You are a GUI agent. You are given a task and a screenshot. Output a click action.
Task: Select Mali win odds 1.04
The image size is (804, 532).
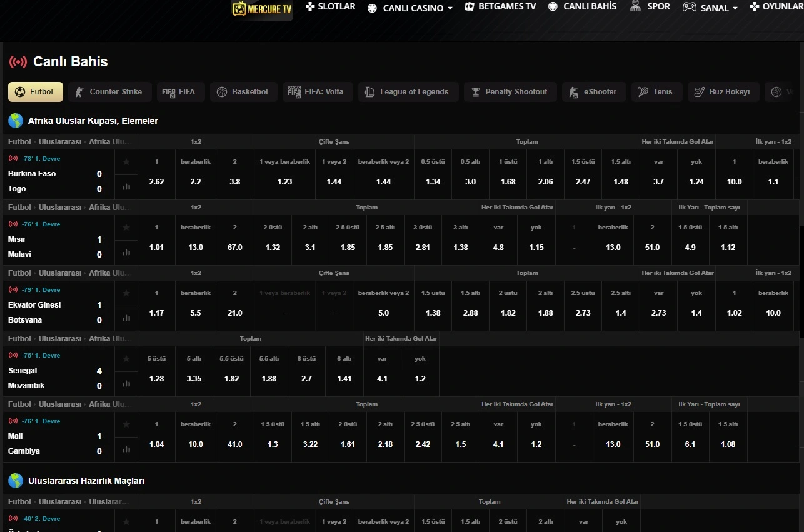click(156, 437)
